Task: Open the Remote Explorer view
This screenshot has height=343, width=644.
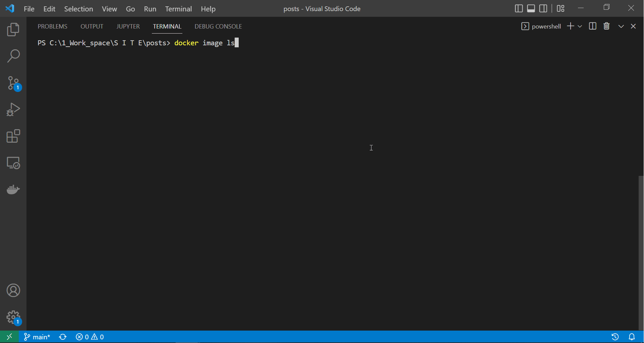Action: click(13, 163)
